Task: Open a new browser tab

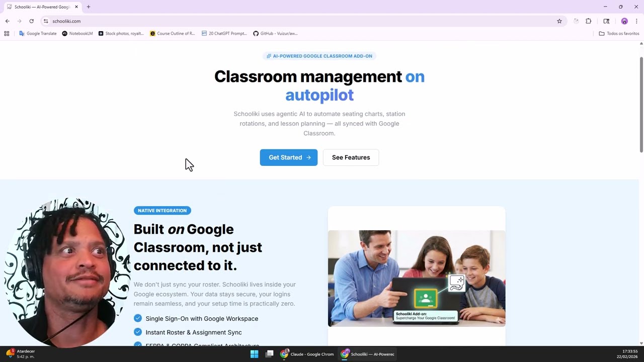Action: (x=89, y=7)
